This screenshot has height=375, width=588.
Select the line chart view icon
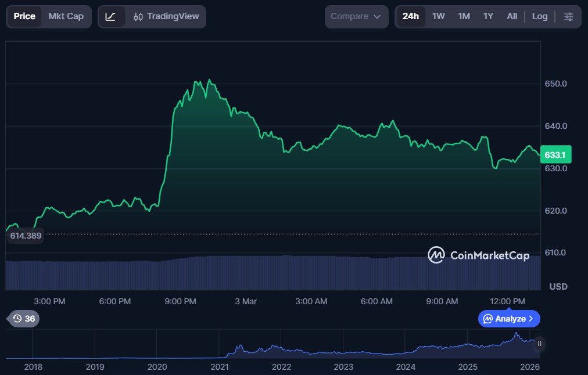[x=111, y=17]
